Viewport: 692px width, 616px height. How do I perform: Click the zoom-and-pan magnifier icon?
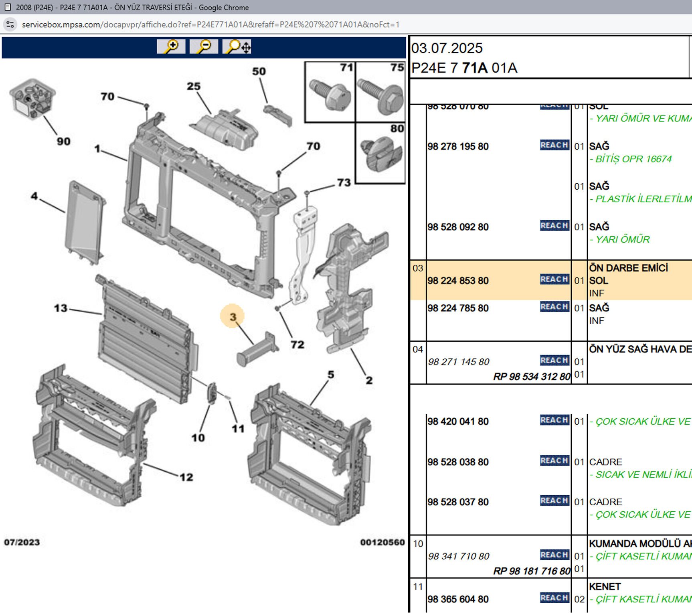click(237, 47)
